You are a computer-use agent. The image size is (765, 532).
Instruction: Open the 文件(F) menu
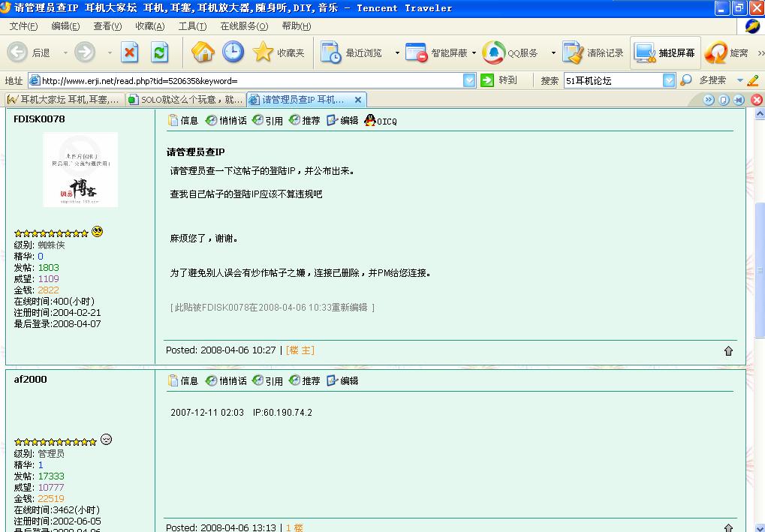[x=23, y=26]
